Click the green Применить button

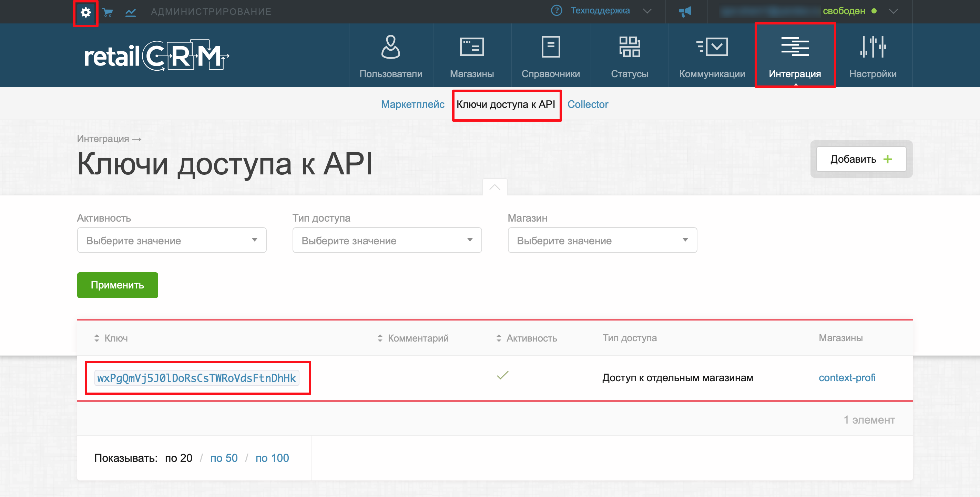click(118, 285)
